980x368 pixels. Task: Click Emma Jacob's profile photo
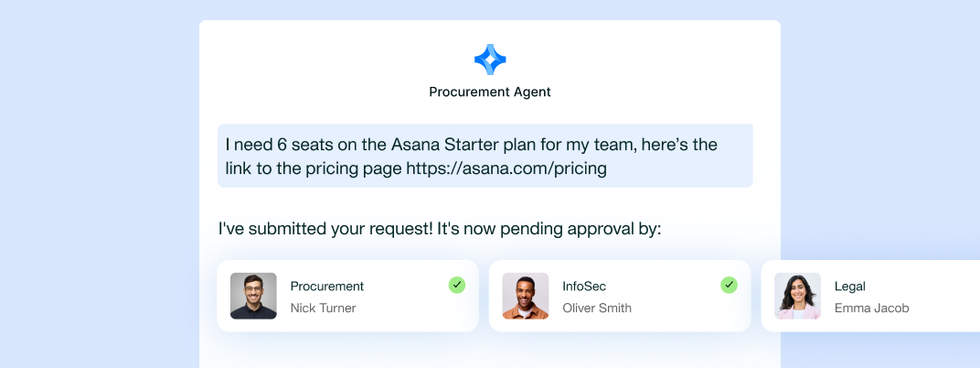click(x=797, y=296)
